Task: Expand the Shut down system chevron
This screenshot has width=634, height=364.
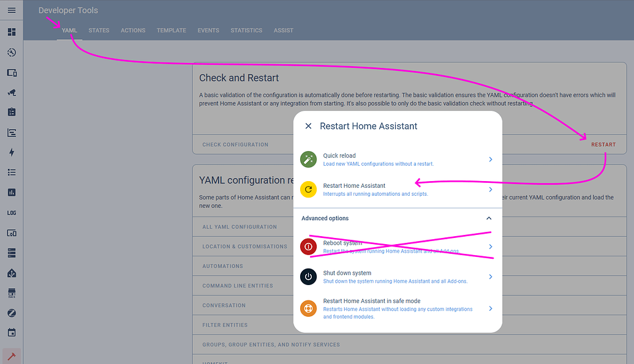Action: tap(490, 277)
